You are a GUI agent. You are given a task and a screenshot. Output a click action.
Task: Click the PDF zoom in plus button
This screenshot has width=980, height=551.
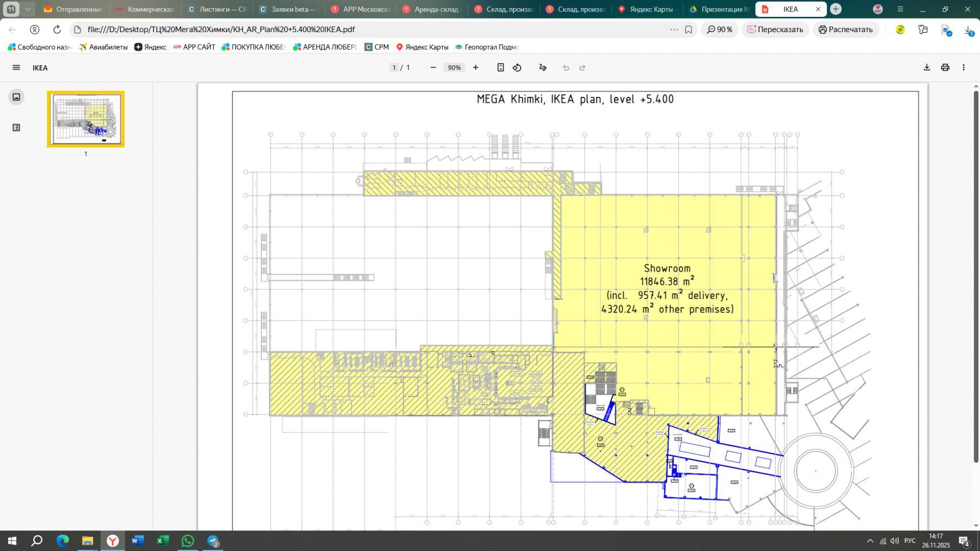pos(475,68)
